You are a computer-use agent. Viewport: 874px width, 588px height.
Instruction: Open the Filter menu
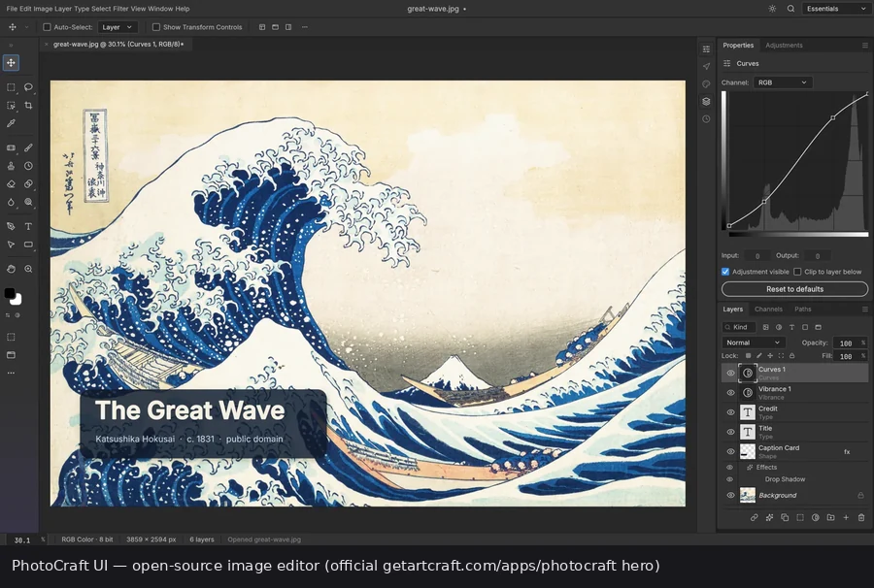point(119,9)
